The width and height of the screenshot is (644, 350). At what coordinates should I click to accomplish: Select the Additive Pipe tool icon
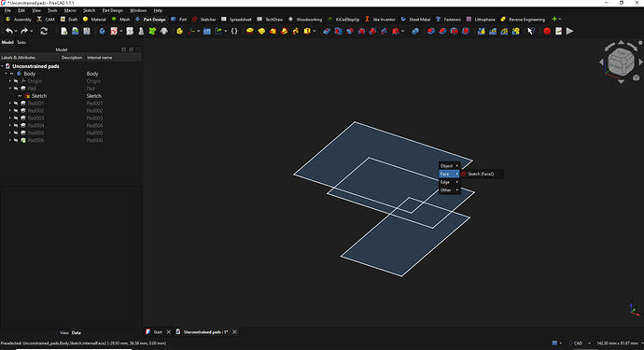[285, 31]
